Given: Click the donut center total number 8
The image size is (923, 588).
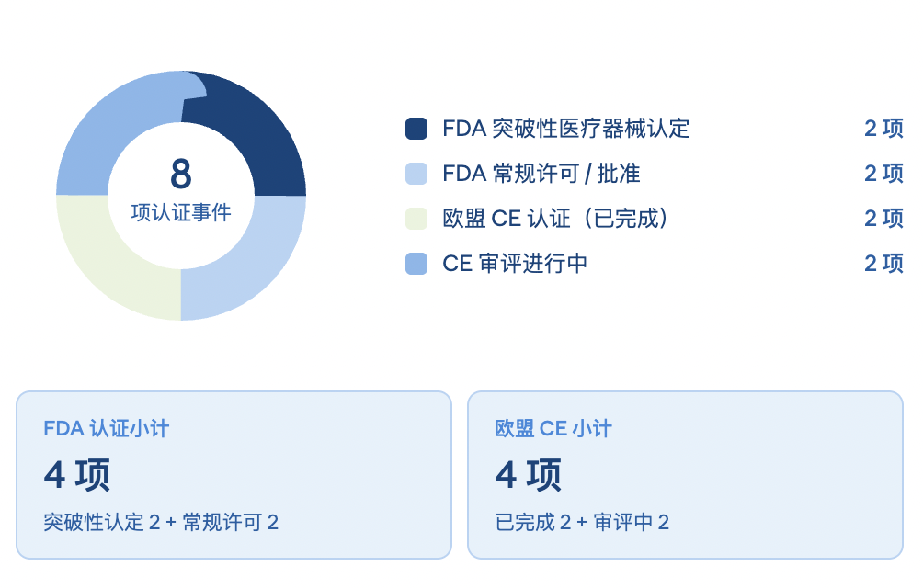Looking at the screenshot, I should [x=181, y=174].
